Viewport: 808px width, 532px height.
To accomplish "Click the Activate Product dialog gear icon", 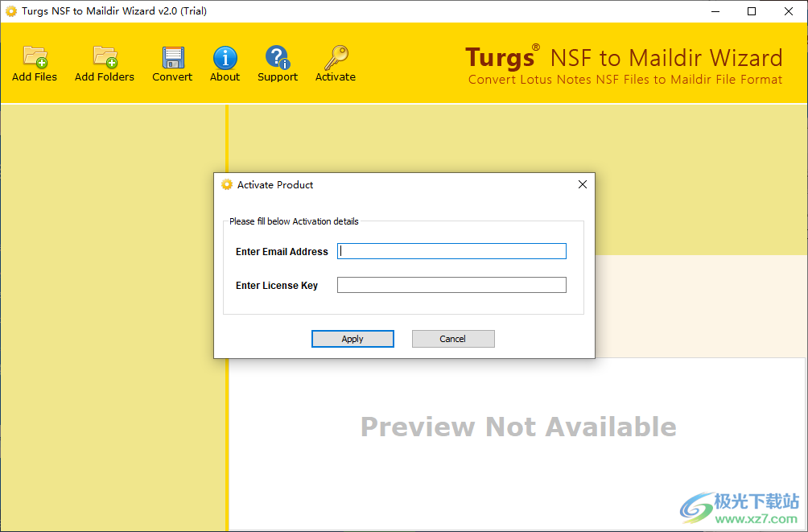I will click(x=227, y=184).
